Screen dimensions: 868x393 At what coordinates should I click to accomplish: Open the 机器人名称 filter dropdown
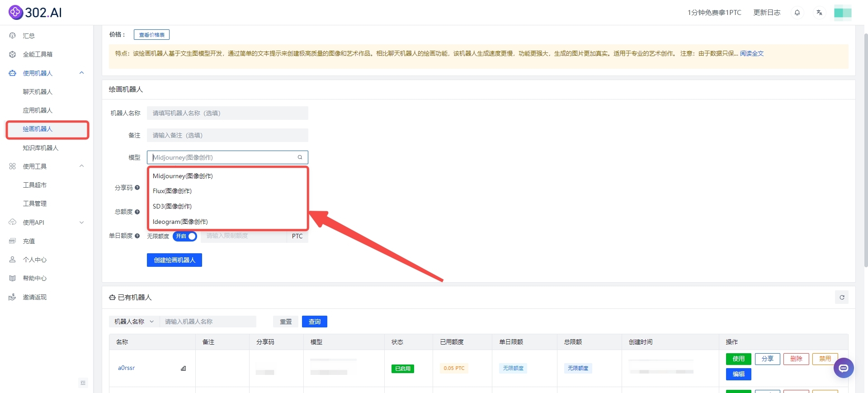pos(134,322)
